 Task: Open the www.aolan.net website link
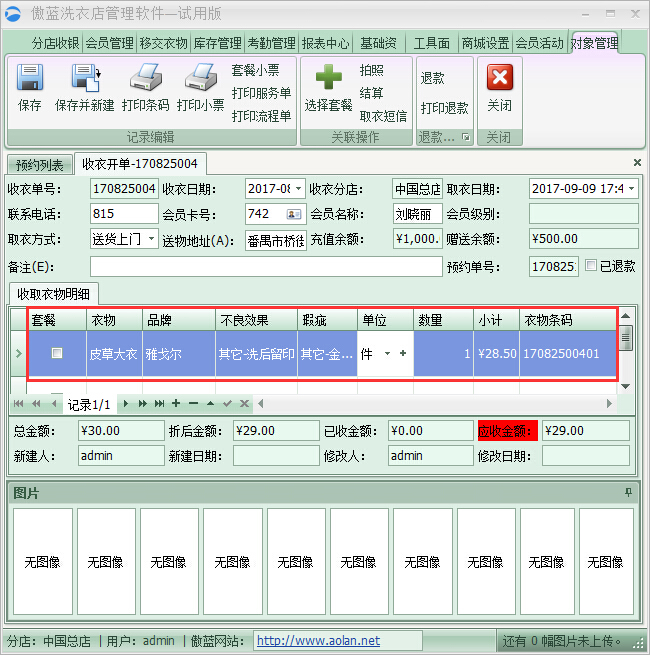click(x=318, y=641)
